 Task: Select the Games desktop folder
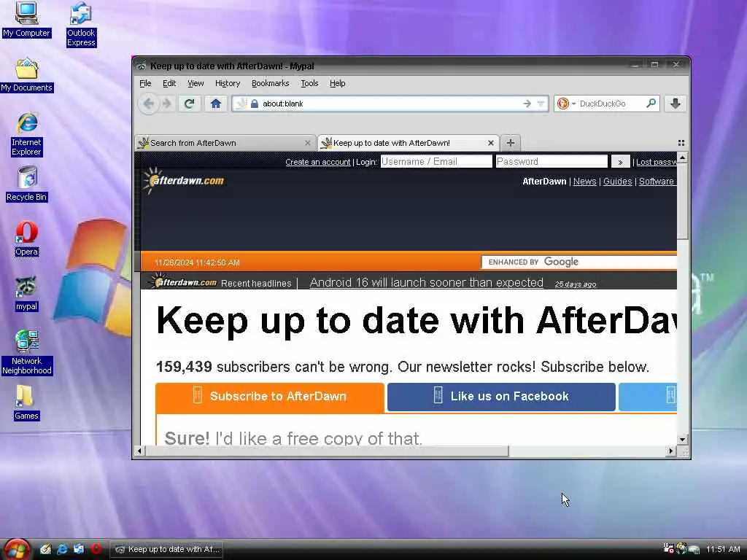[26, 402]
